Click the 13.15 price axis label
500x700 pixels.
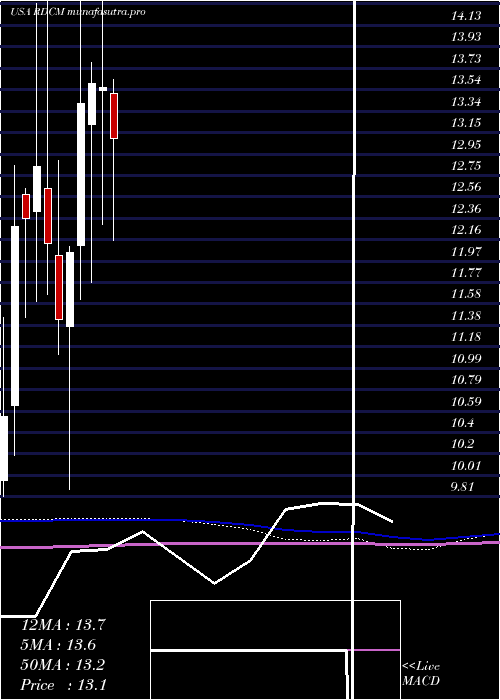[x=466, y=123]
